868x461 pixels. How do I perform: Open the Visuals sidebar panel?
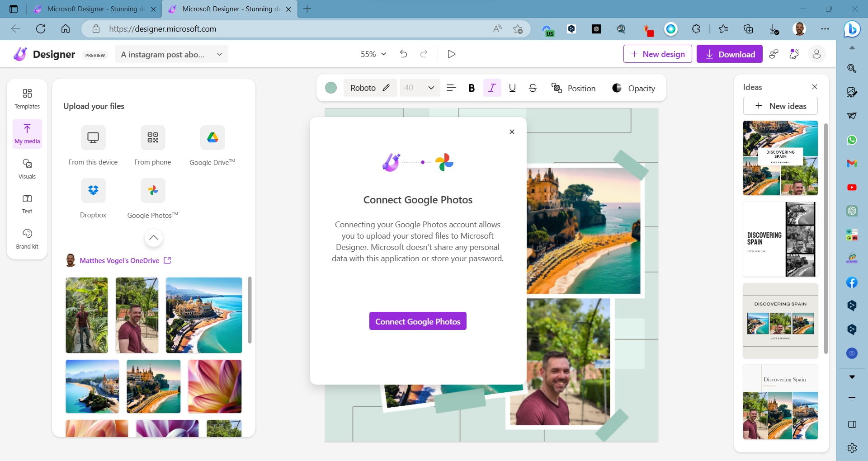pos(27,169)
